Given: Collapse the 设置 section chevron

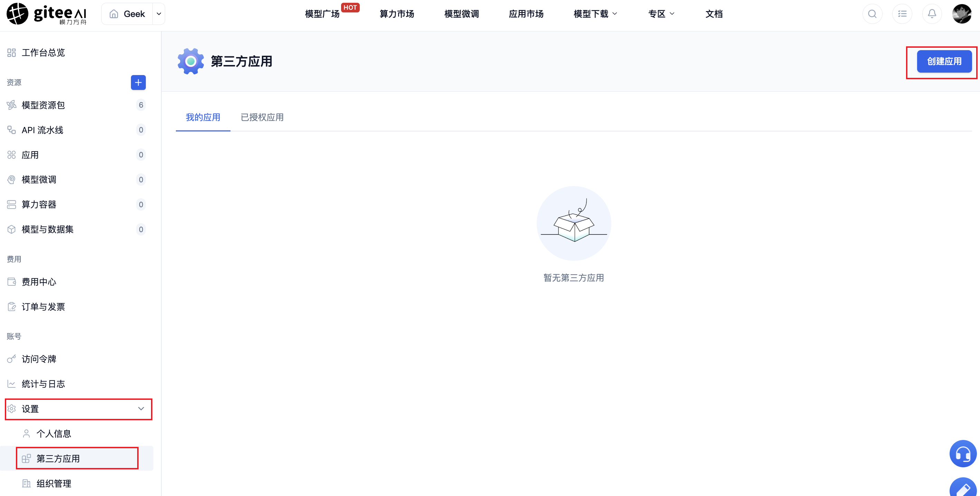Looking at the screenshot, I should tap(141, 409).
